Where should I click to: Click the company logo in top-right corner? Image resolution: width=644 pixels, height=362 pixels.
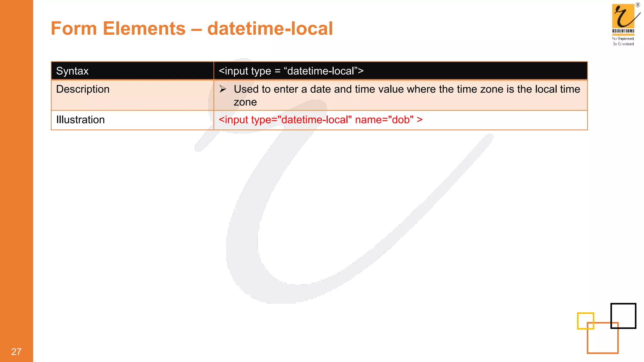click(623, 19)
